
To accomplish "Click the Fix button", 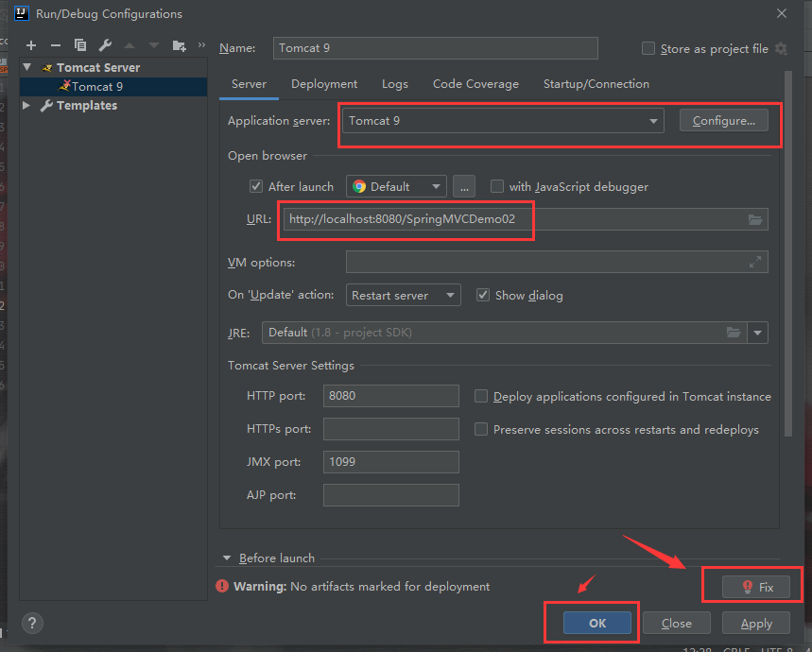I will click(756, 587).
